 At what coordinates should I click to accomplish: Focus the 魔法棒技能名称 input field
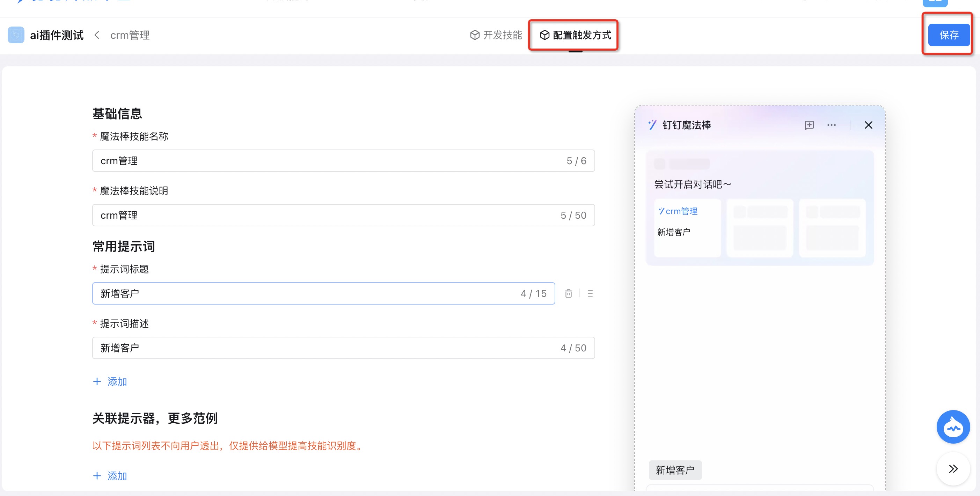(x=343, y=161)
